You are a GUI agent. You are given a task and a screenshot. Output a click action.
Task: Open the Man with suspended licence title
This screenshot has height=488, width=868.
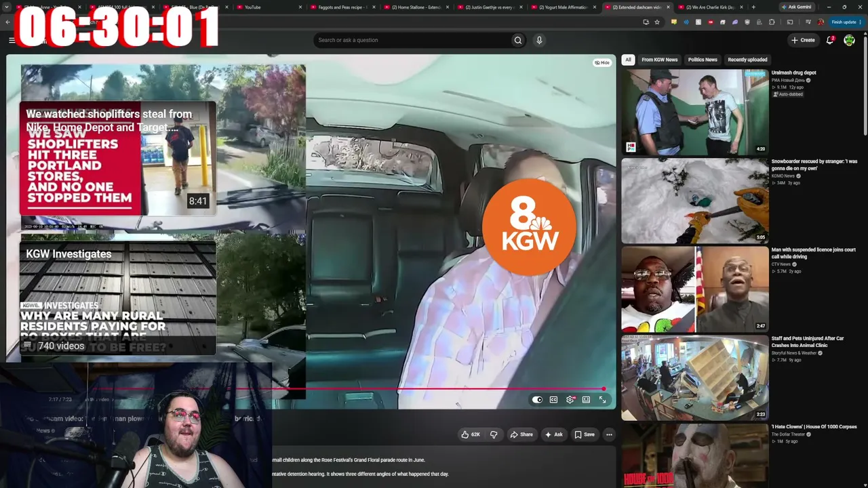point(814,253)
